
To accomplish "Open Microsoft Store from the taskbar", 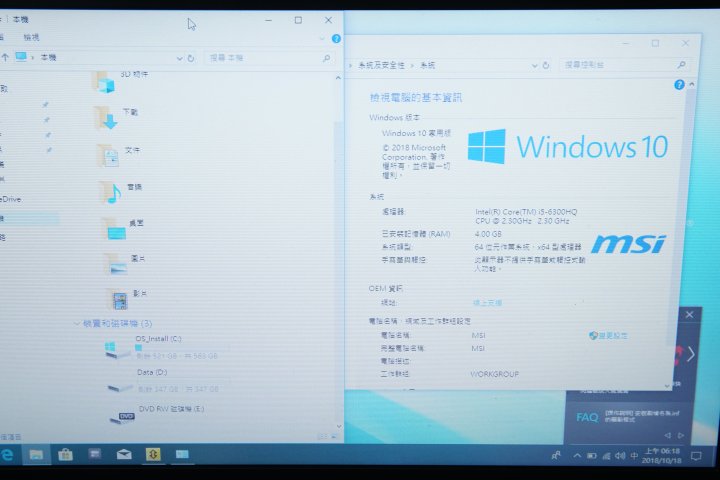I will (65, 455).
